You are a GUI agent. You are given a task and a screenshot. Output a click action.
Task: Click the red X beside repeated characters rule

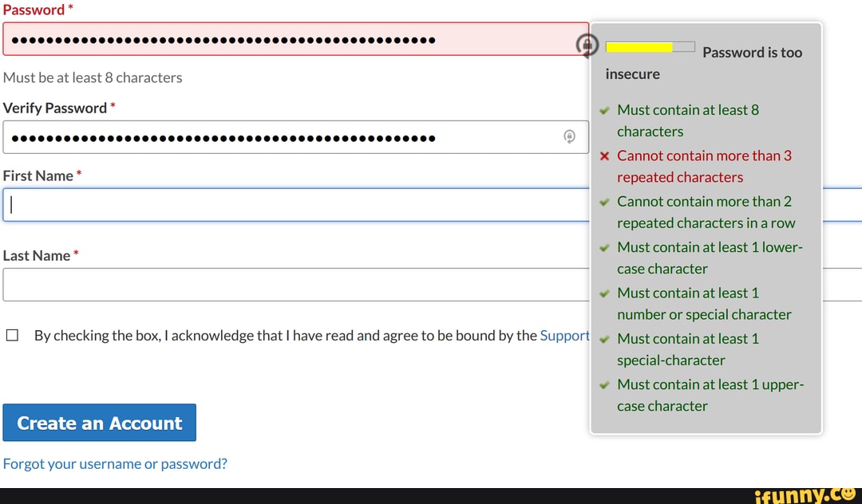[604, 156]
